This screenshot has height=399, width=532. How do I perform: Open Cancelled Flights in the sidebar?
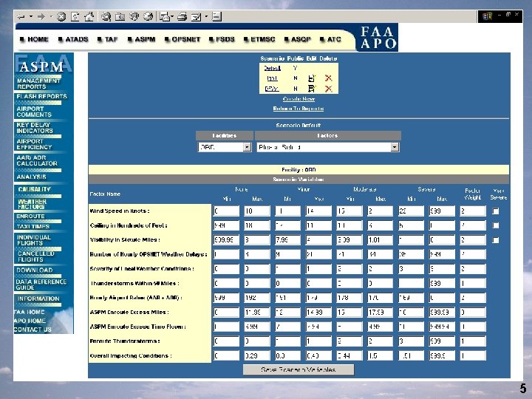click(35, 256)
